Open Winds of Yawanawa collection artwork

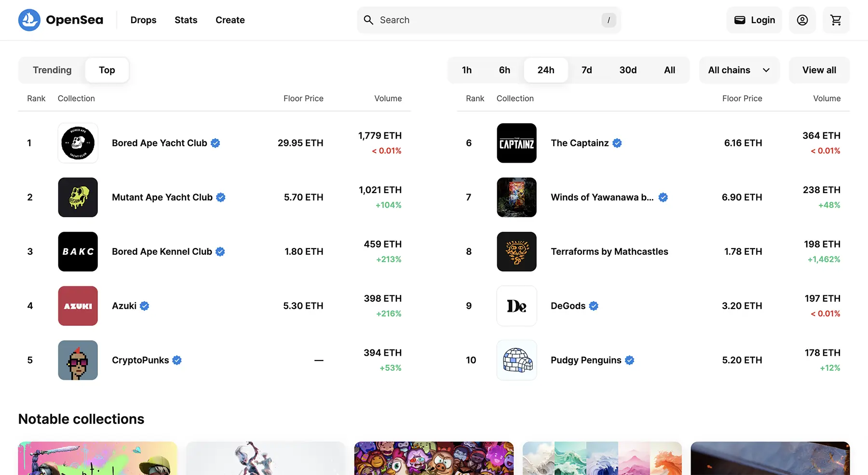pyautogui.click(x=517, y=197)
